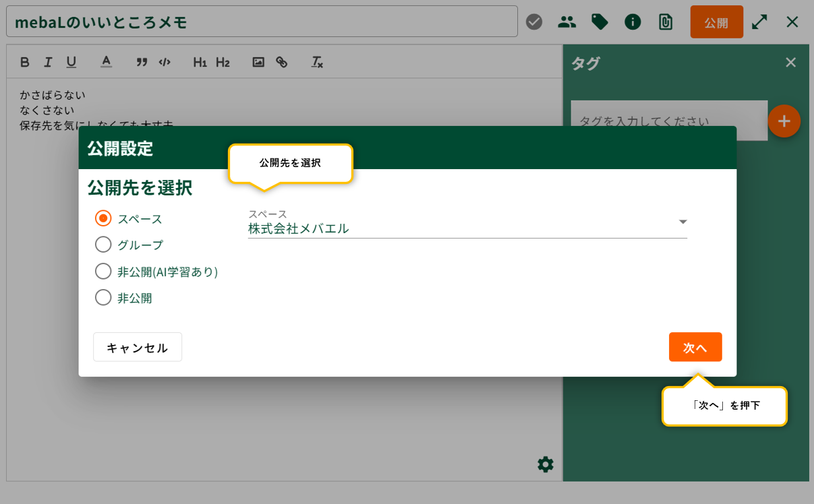Click the キャンセル button
814x504 pixels.
138,347
